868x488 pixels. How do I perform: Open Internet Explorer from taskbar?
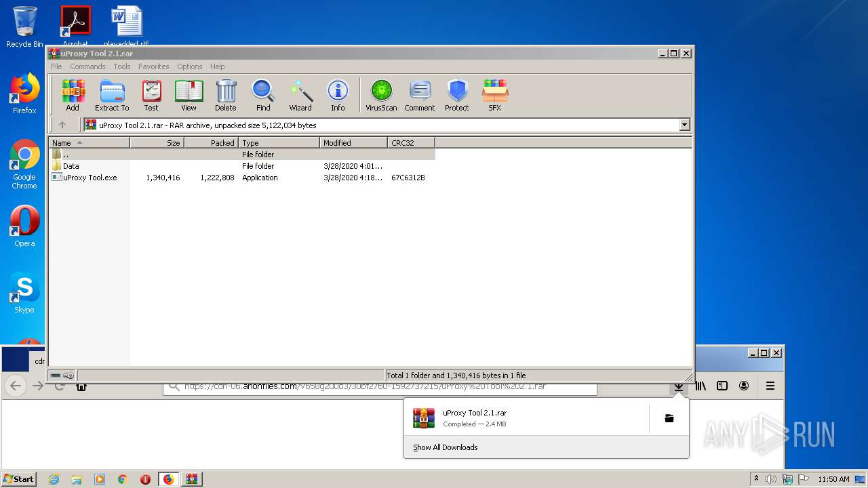(x=54, y=479)
